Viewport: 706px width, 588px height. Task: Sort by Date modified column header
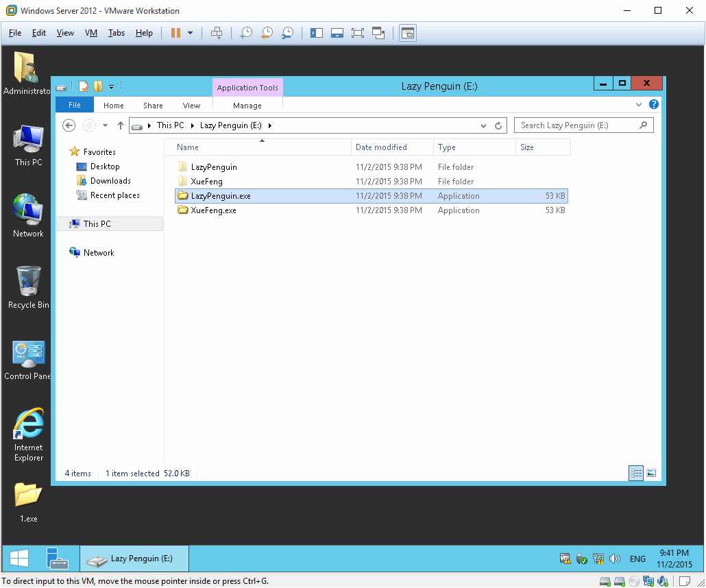(x=392, y=147)
